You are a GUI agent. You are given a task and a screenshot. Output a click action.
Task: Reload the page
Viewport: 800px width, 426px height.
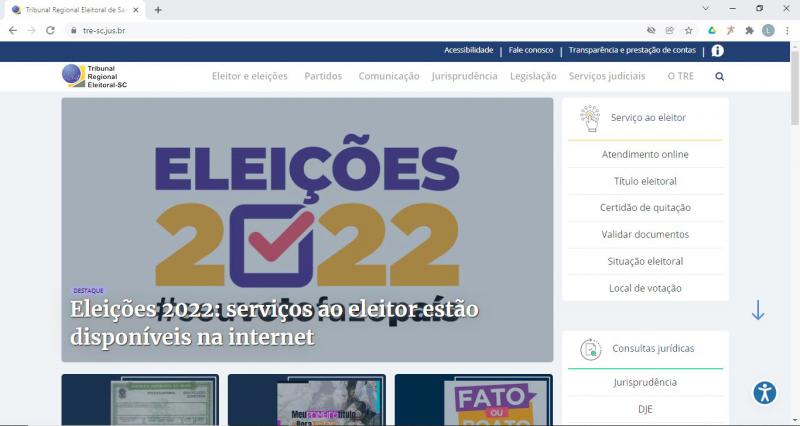(50, 31)
